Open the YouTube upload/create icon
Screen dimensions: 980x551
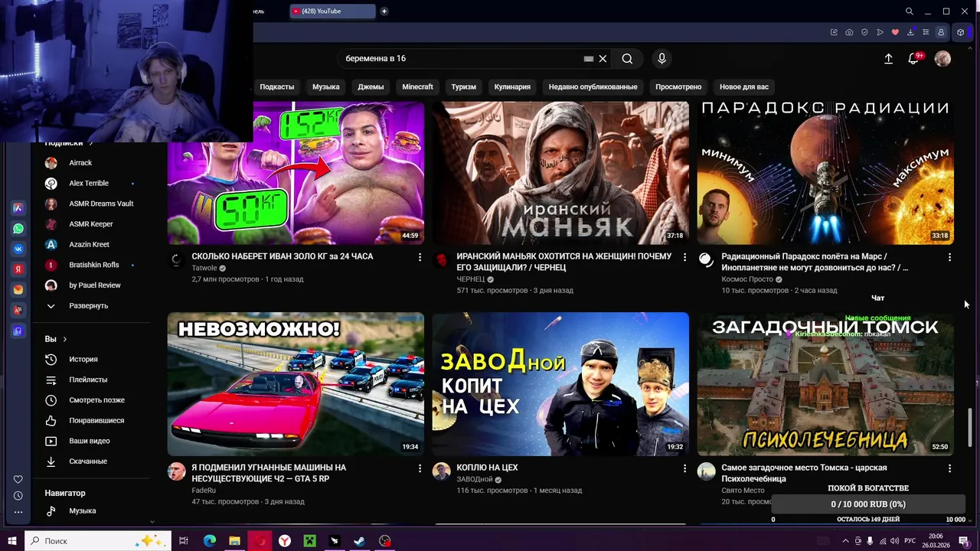(888, 58)
